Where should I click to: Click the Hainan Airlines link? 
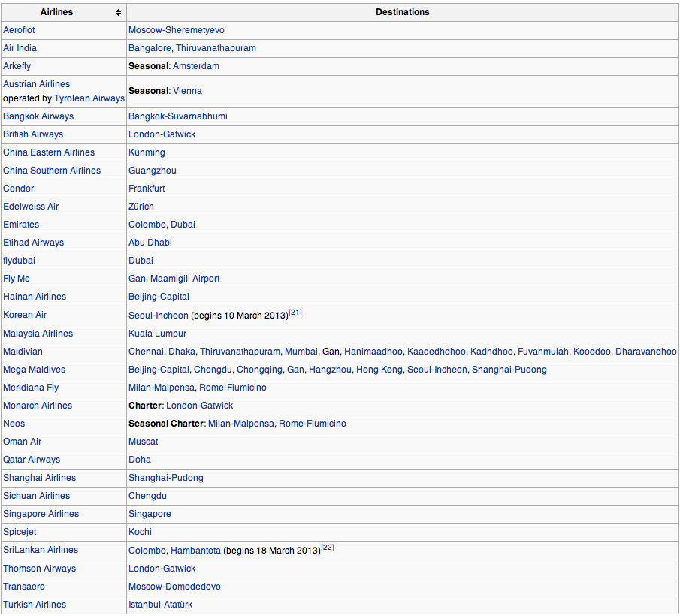[35, 297]
